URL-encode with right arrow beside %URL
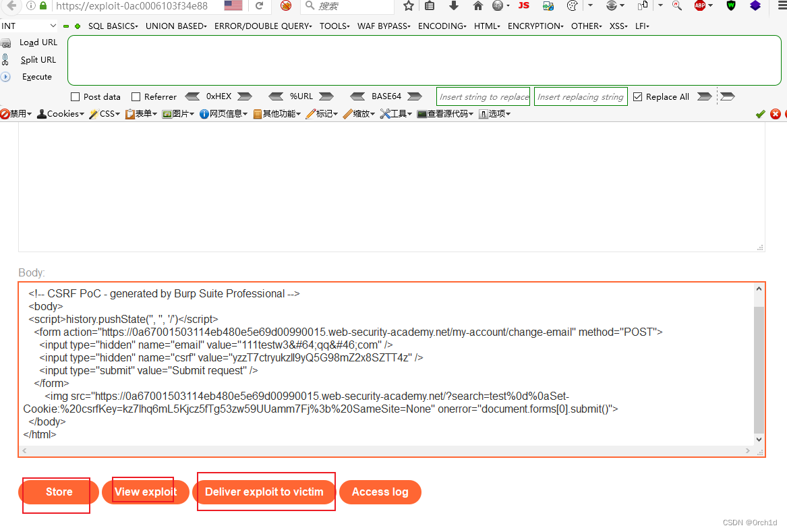 [x=326, y=96]
